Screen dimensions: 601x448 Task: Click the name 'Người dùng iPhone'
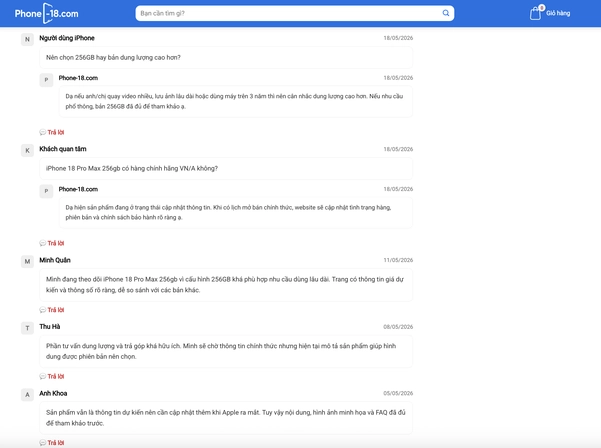(x=67, y=38)
